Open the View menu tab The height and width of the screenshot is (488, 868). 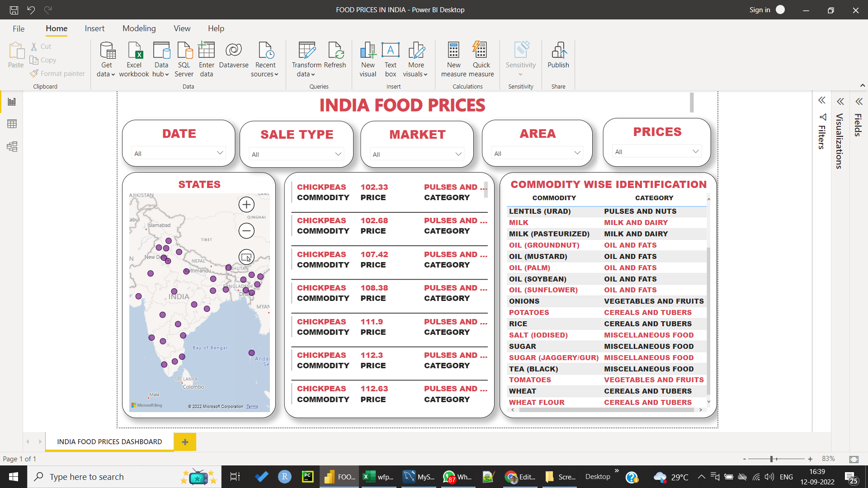click(181, 28)
